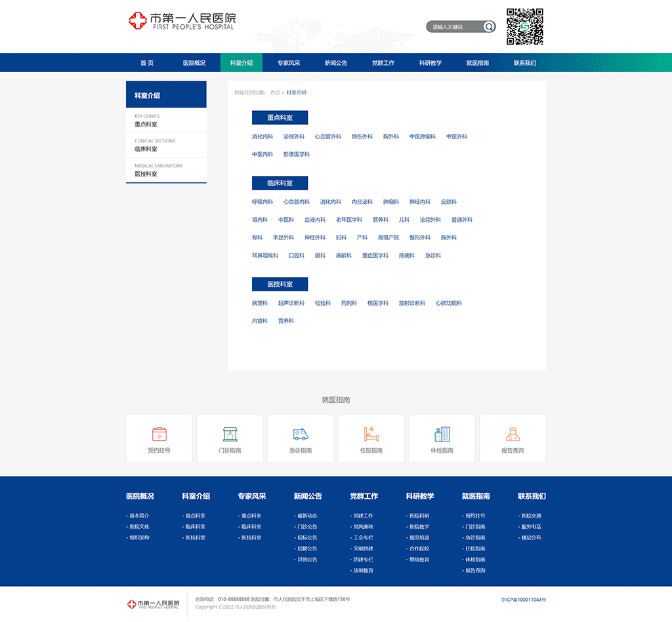
Task: Select 临床科室 in the left sidebar
Action: tap(146, 149)
